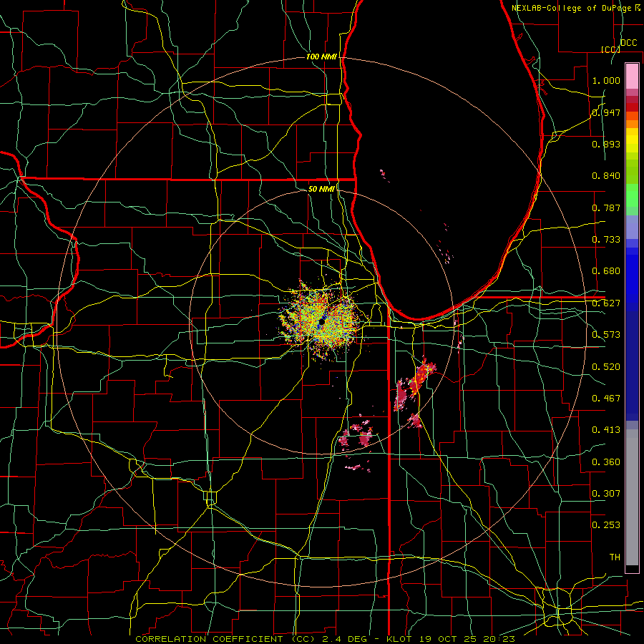Click the 0.307 scale value

[606, 494]
